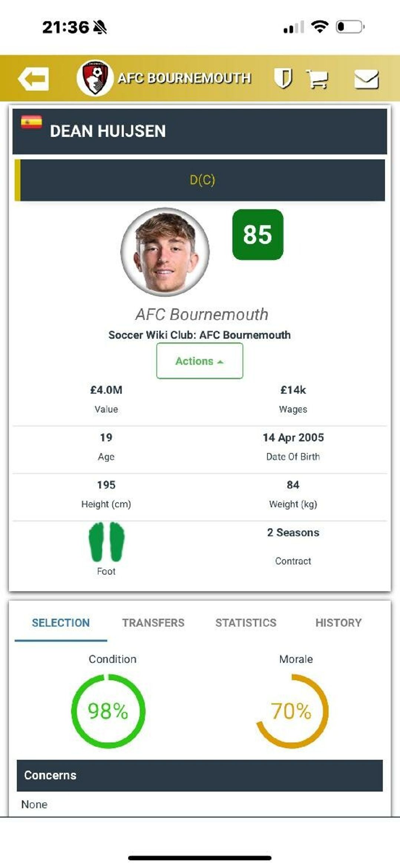Tap the AFC Bournemouth header title
Screen dimensions: 400x868
(x=184, y=78)
